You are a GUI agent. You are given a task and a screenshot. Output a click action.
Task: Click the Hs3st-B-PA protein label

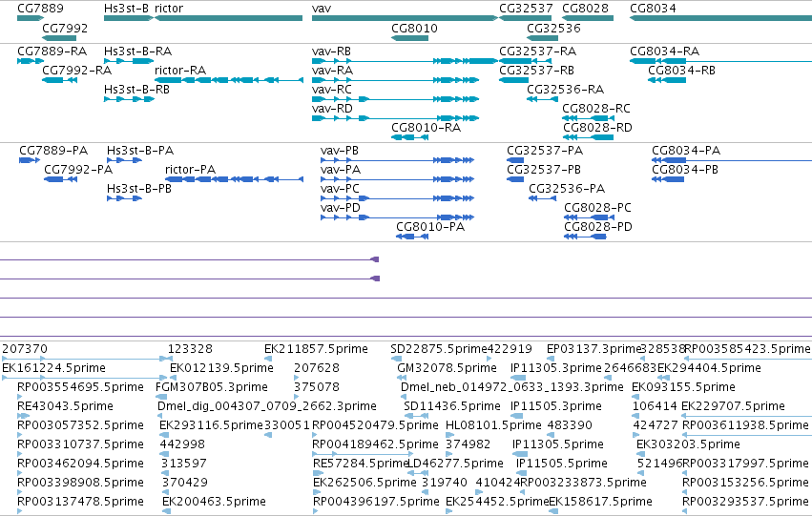pos(140,151)
